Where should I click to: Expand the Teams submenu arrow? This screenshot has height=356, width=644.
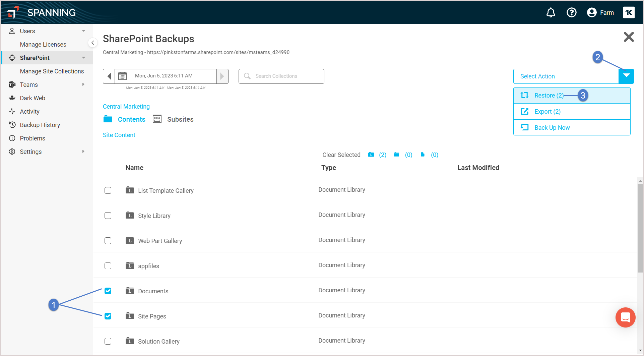tap(83, 84)
